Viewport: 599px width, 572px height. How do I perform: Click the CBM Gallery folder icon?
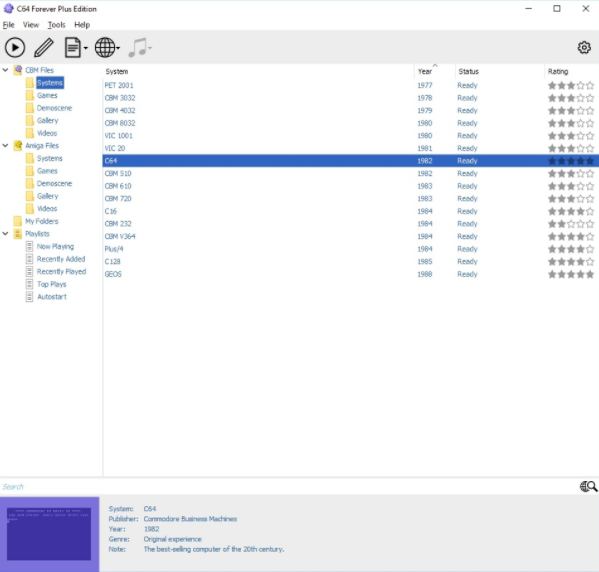tap(30, 120)
